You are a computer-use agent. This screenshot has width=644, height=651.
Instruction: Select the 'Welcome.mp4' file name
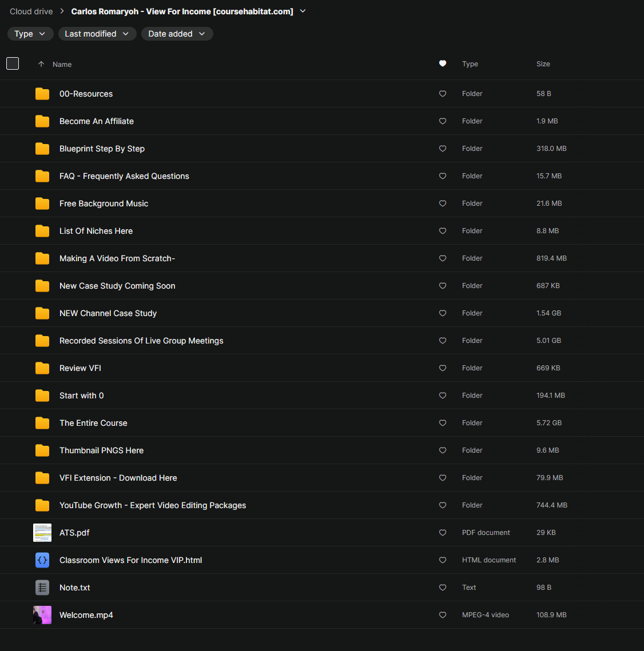click(86, 616)
